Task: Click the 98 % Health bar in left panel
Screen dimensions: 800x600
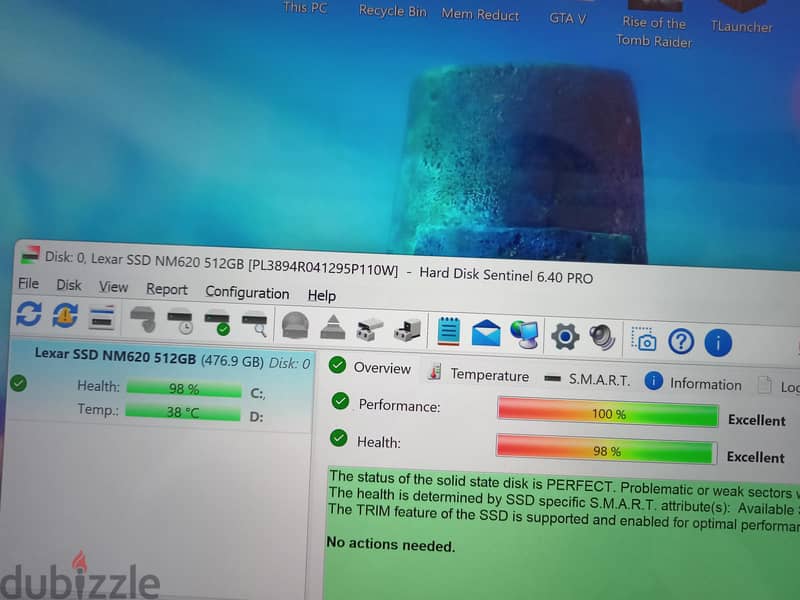Action: tap(184, 389)
